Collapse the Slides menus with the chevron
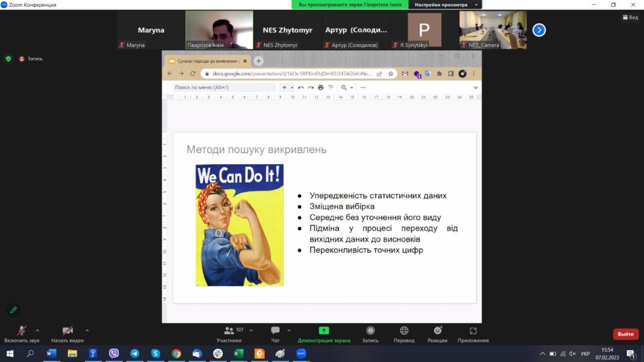 tap(475, 87)
